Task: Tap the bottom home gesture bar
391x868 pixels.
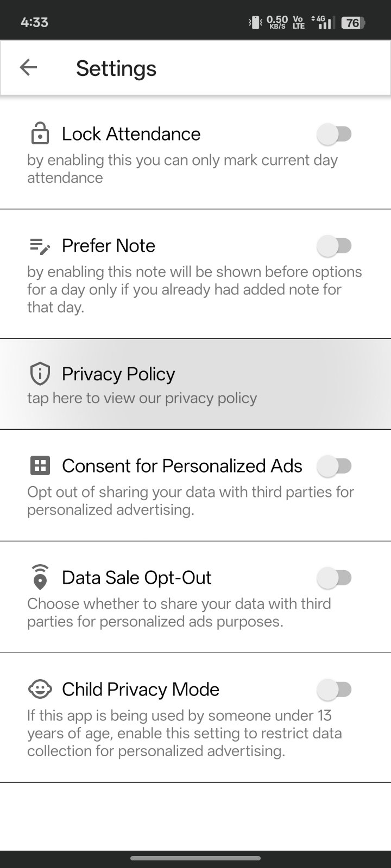Action: point(195,858)
